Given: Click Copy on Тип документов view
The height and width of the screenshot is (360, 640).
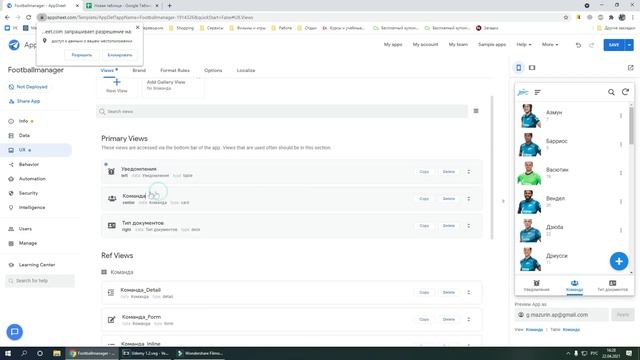Looking at the screenshot, I should click(424, 226).
